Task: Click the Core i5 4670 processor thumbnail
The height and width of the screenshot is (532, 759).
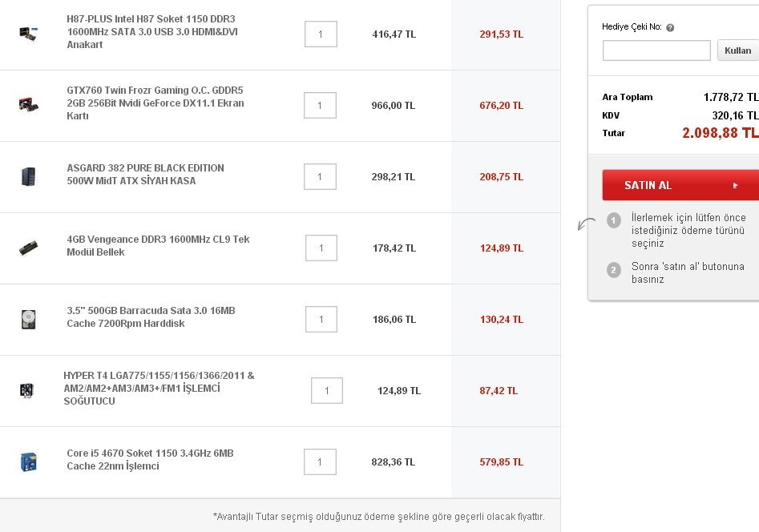Action: tap(28, 461)
